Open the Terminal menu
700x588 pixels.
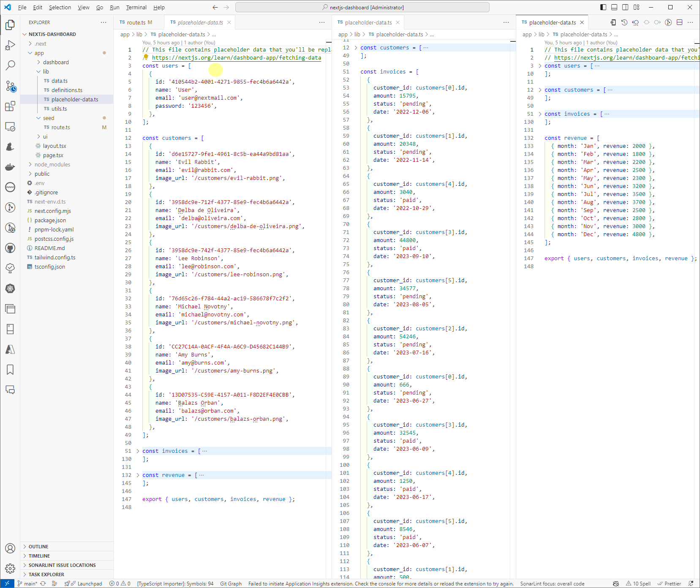coord(136,7)
